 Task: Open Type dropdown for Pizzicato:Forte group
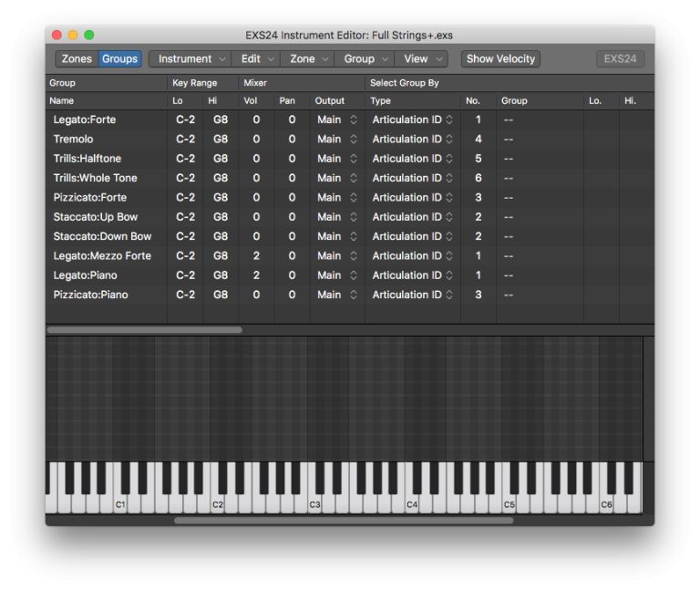[x=413, y=197]
